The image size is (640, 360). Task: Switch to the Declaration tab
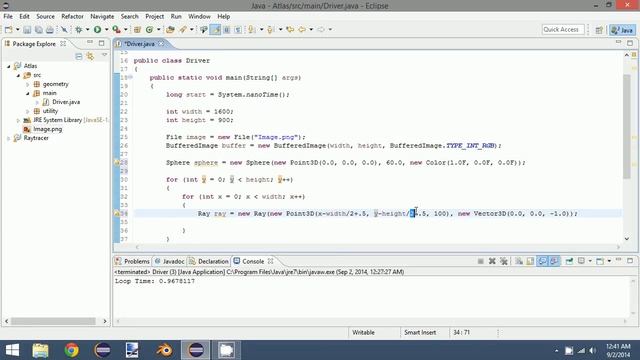click(209, 261)
